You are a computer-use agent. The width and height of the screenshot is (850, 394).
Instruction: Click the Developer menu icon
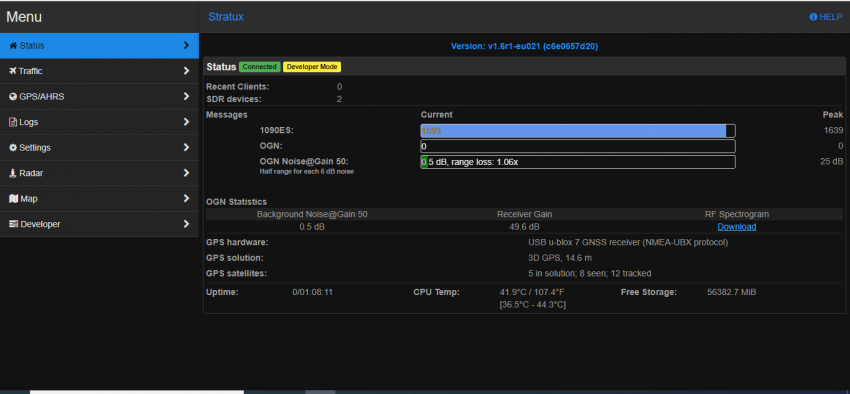pos(14,224)
